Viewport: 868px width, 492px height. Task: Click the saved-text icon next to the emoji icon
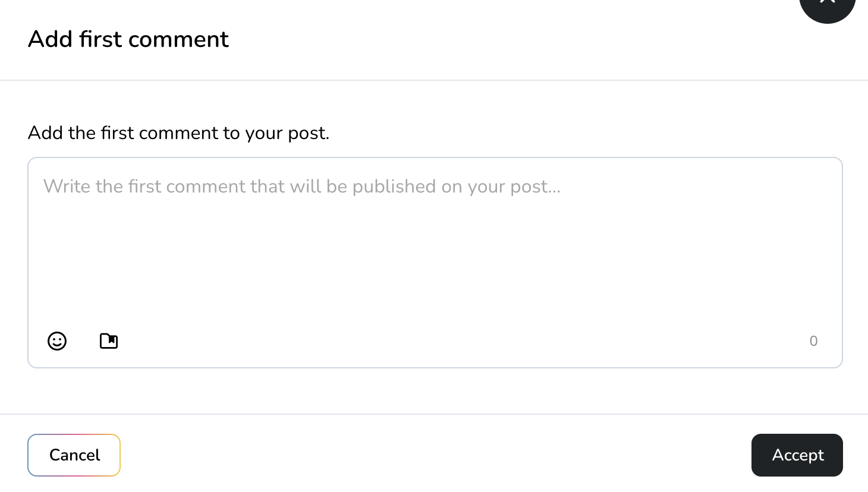coord(109,341)
